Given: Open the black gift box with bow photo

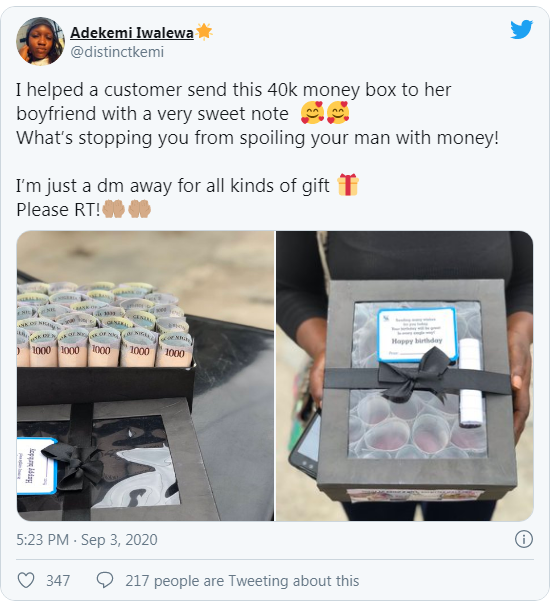Looking at the screenshot, I should click(x=405, y=376).
